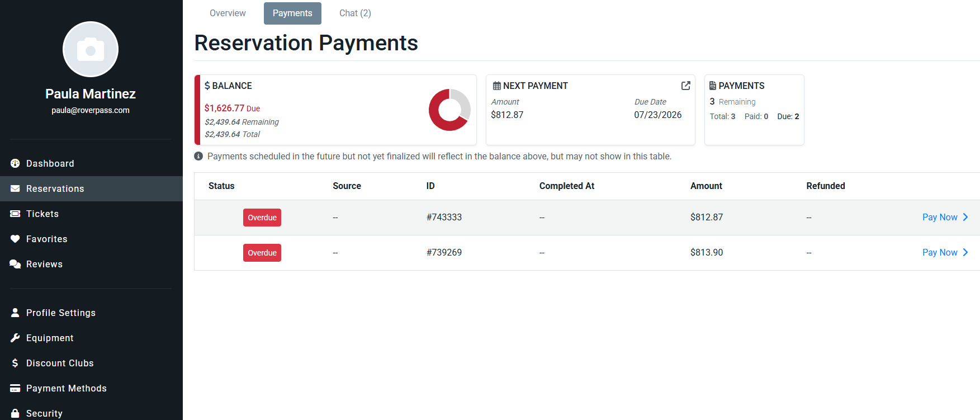
Task: Click the Dashboard gauge icon
Action: (x=15, y=163)
